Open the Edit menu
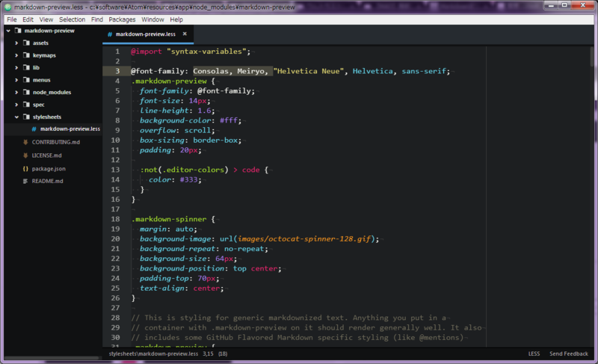 pyautogui.click(x=28, y=19)
